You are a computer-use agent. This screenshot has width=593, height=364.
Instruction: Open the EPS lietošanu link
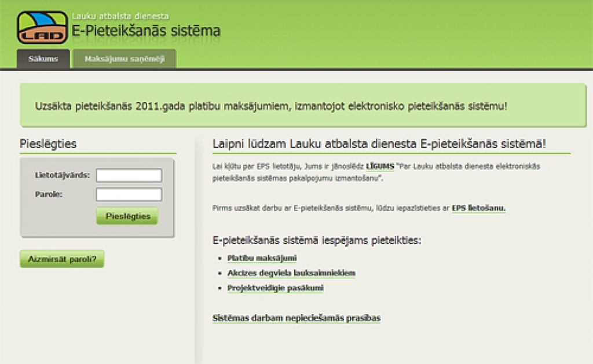[479, 208]
